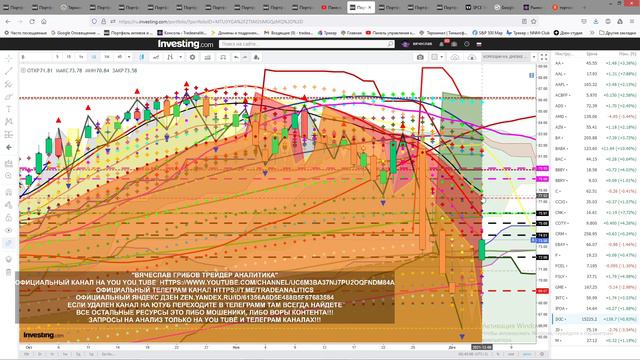Toggle the percent scale button
This screenshot has height=360, width=640.
click(x=498, y=354)
